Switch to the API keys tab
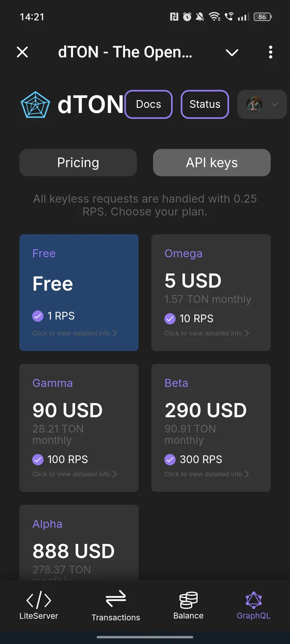 click(212, 163)
